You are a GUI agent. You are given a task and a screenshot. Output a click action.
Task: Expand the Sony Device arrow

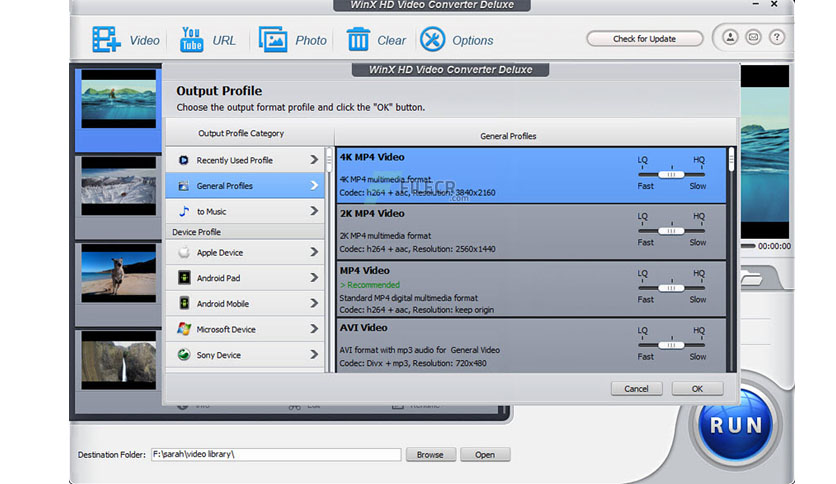(314, 354)
